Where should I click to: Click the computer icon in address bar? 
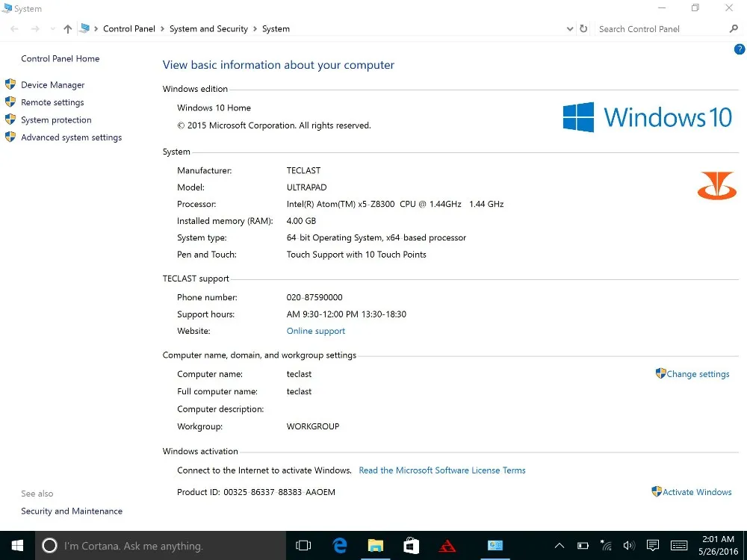pyautogui.click(x=85, y=28)
